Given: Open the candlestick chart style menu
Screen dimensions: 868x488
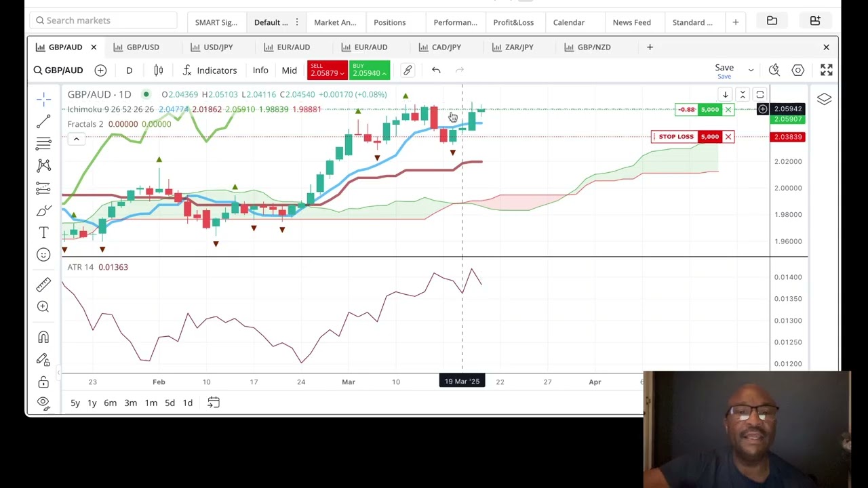Looking at the screenshot, I should tap(159, 70).
